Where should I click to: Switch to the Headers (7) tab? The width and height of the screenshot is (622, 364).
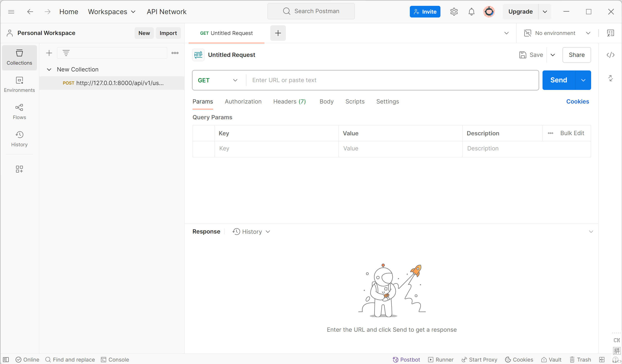click(x=289, y=101)
